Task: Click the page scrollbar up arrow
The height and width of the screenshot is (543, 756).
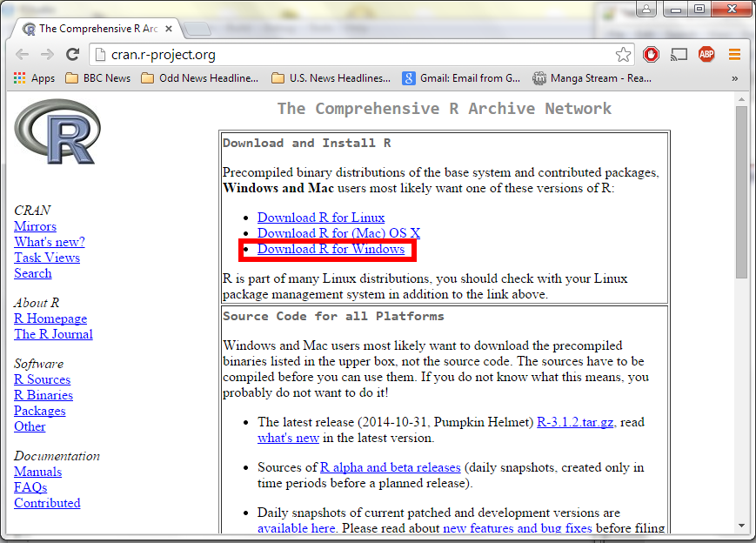Action: (741, 99)
